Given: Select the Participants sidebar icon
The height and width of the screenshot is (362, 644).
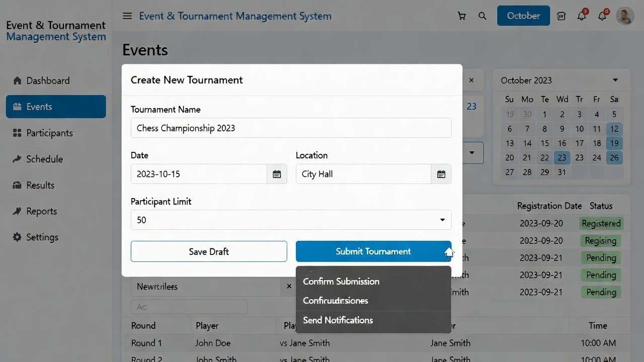Looking at the screenshot, I should pos(53,133).
